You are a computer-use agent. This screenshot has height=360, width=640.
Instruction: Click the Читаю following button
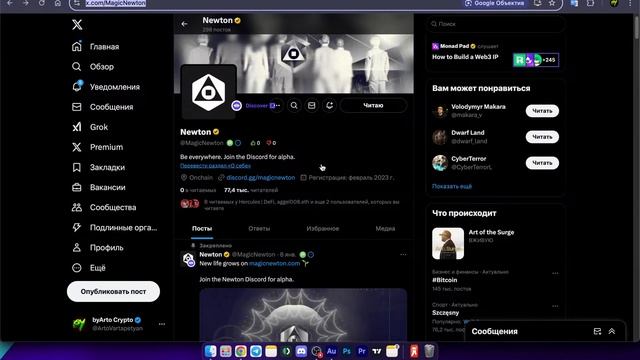point(373,105)
